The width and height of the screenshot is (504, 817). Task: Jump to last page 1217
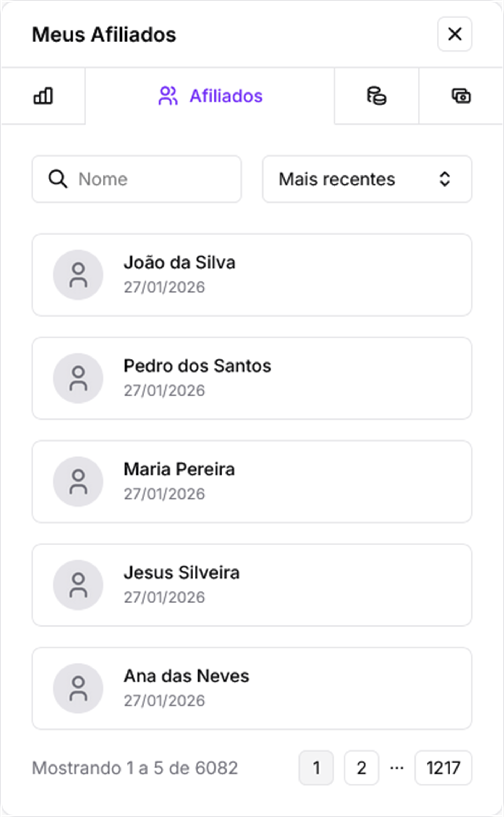443,768
